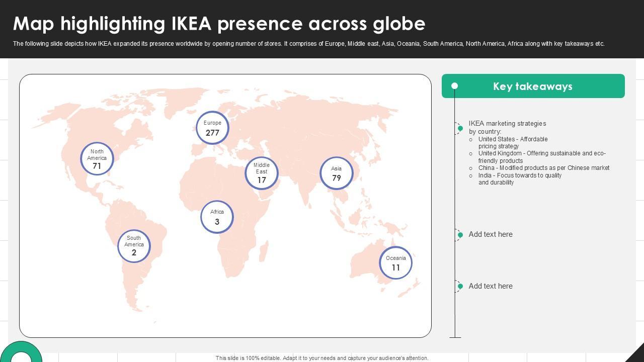Screen dimensions: 644x362
Task: Click the China modified products bullet text
Action: [543, 168]
